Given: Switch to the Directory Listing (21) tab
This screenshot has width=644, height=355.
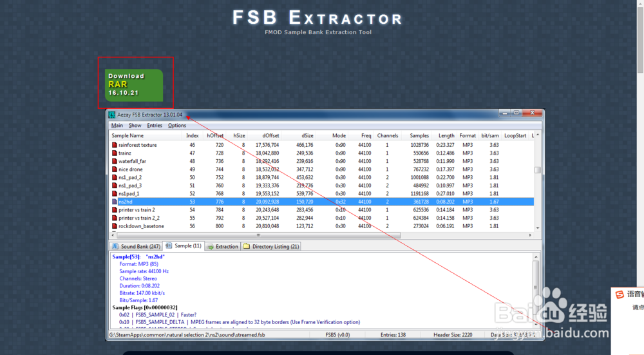Looking at the screenshot, I should point(271,246).
